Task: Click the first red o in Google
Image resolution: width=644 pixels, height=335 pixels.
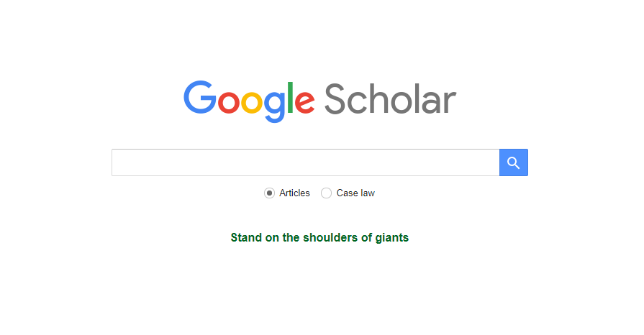Action: tap(228, 102)
